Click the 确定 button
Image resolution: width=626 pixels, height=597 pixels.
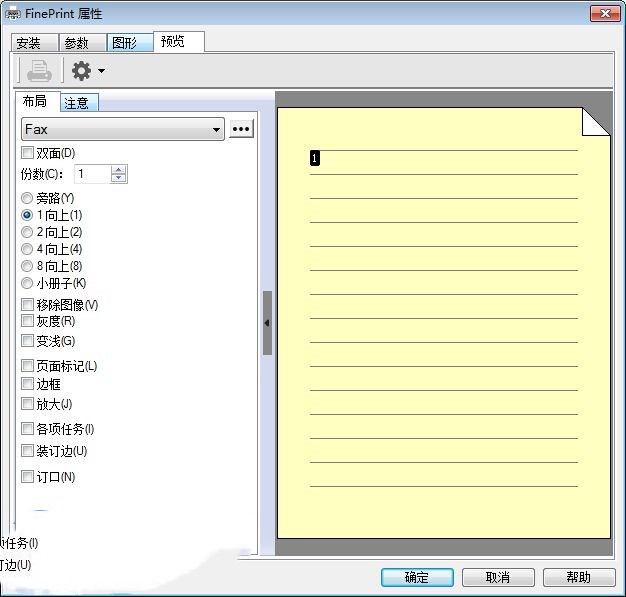coord(417,577)
